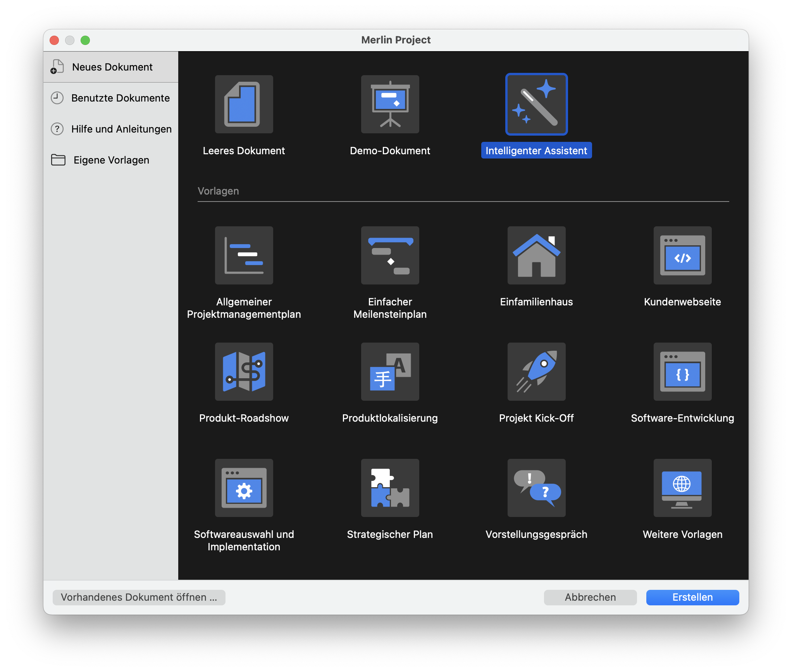Click Vorhandenes Dokument öffnen button

139,597
